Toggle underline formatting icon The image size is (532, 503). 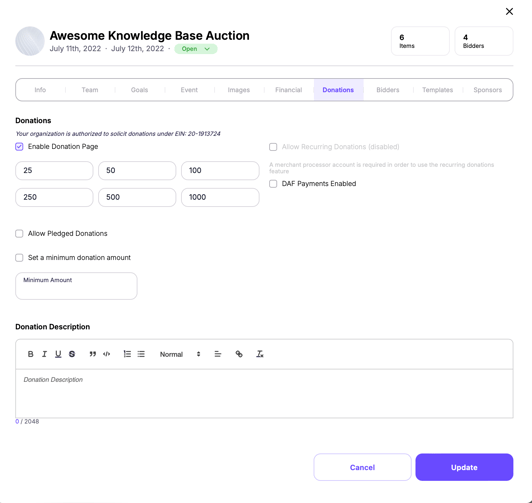point(58,354)
